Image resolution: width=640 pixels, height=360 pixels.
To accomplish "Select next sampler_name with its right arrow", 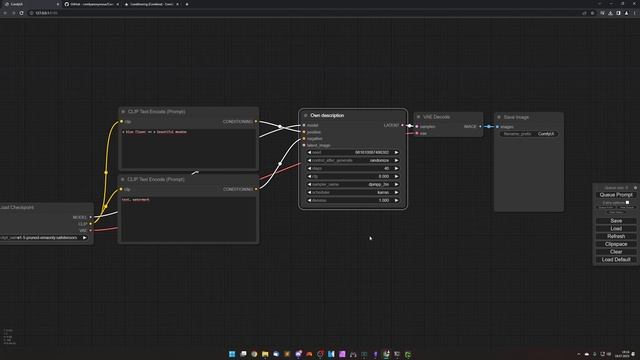I will (x=396, y=184).
